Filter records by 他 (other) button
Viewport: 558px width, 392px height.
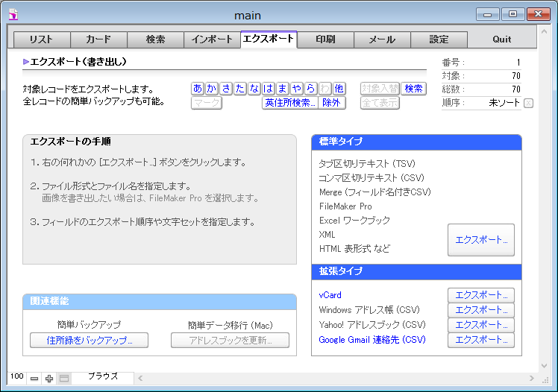coord(339,89)
